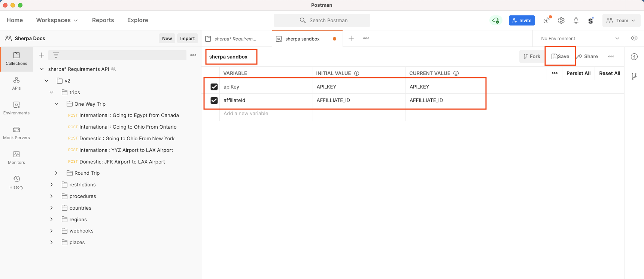Click the Sherpa Docs workspace icon

click(x=8, y=38)
